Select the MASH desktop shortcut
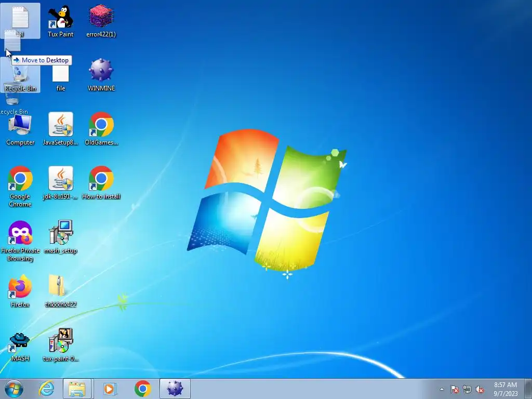This screenshot has height=399, width=532. coord(20,345)
